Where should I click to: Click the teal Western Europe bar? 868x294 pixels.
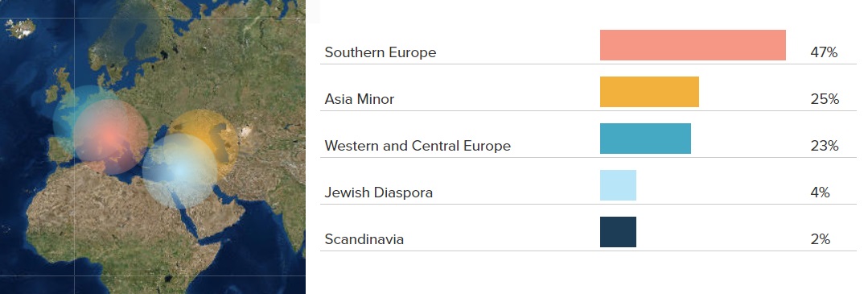click(645, 138)
